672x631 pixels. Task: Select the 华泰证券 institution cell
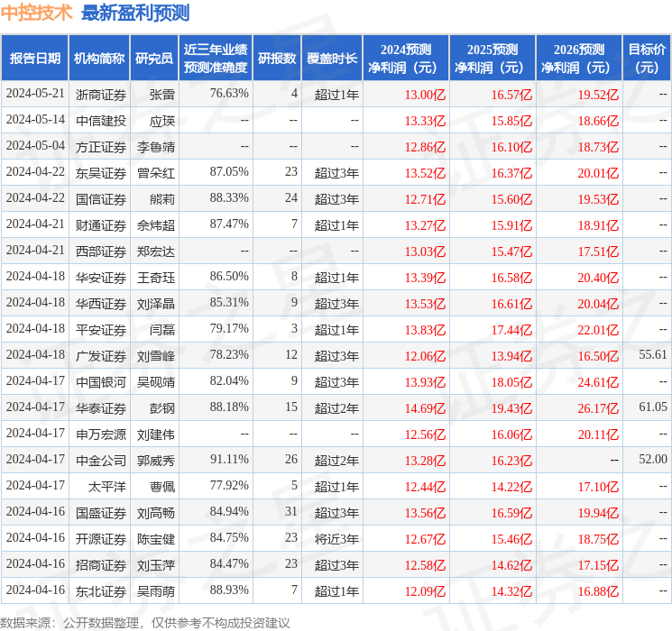tap(101, 408)
